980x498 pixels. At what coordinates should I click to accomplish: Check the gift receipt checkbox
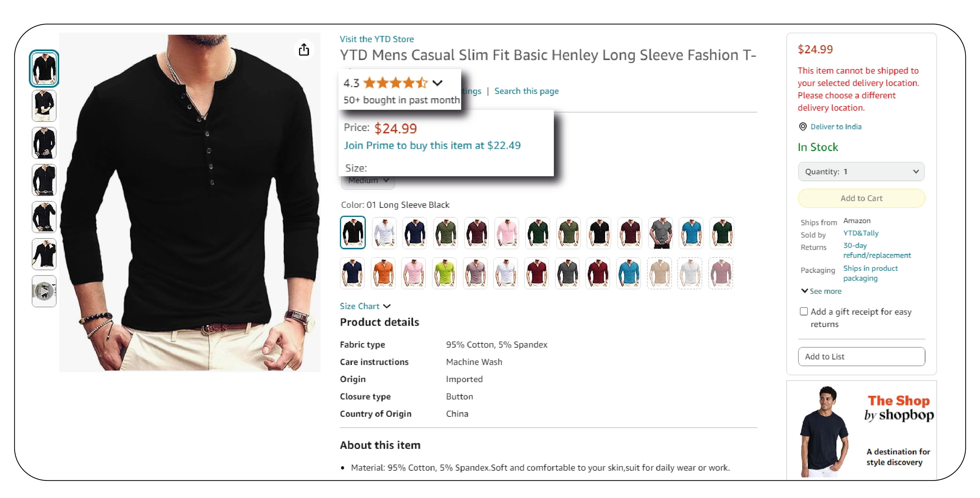pos(803,312)
